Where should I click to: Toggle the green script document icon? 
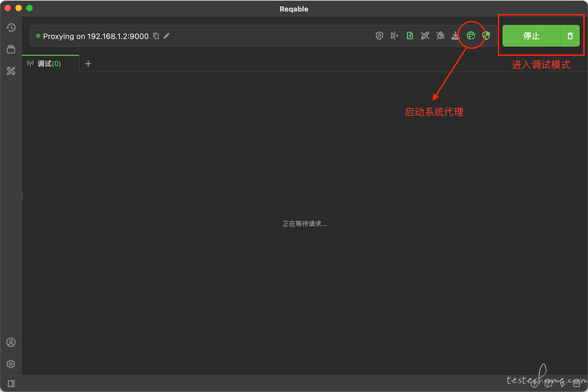410,35
